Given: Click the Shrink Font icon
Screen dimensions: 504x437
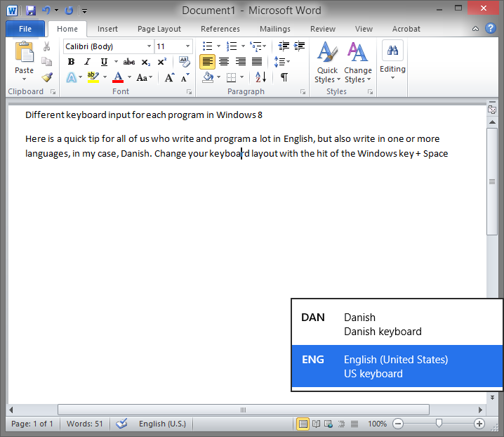Looking at the screenshot, I should pos(185,77).
